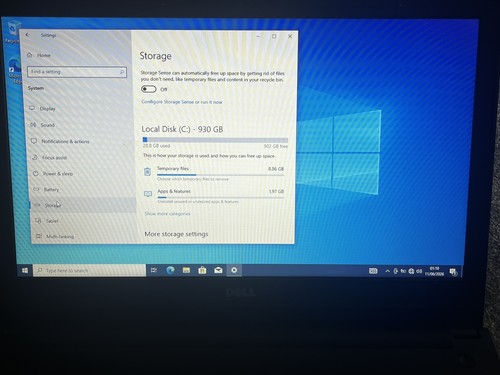Screen dimensions: 500x375
Task: Open Battery settings
Action: (51, 189)
